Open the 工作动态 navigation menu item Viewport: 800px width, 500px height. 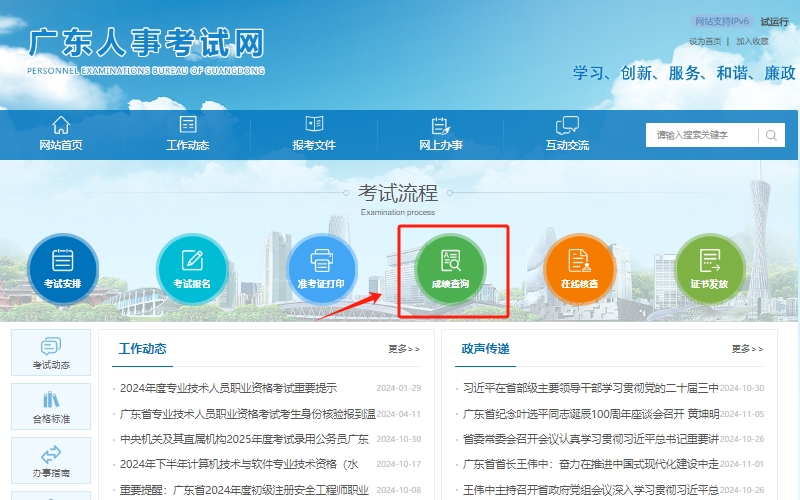[x=187, y=134]
